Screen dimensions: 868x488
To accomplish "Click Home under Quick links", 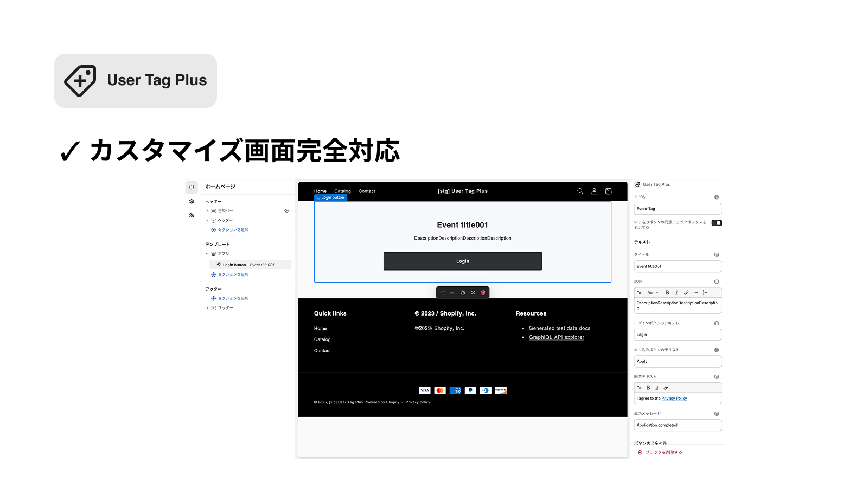I will coord(320,329).
